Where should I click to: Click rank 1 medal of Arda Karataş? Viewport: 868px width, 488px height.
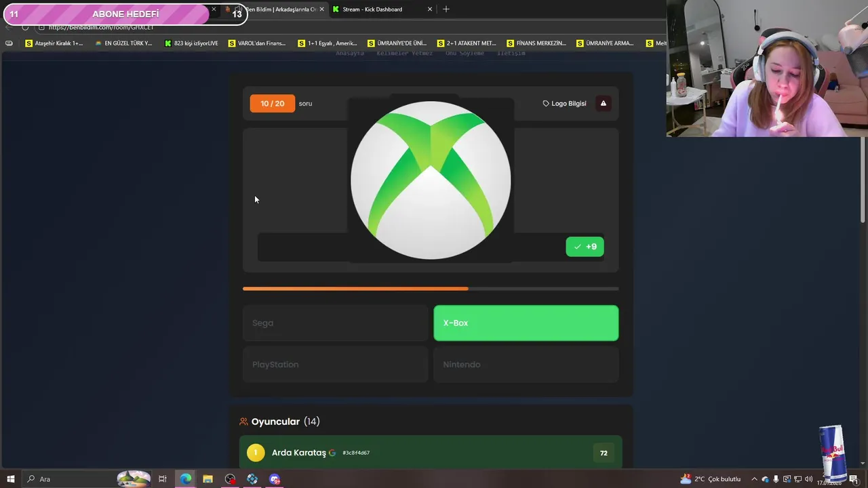pos(256,453)
